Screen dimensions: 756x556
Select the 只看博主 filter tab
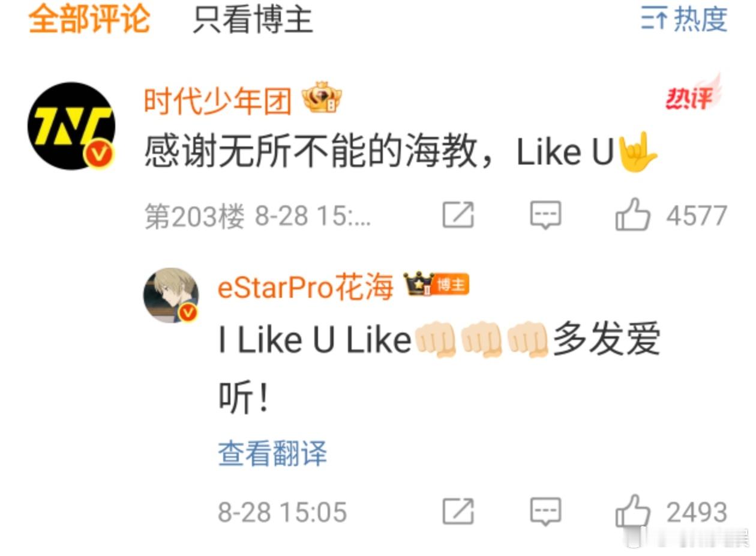[x=253, y=20]
